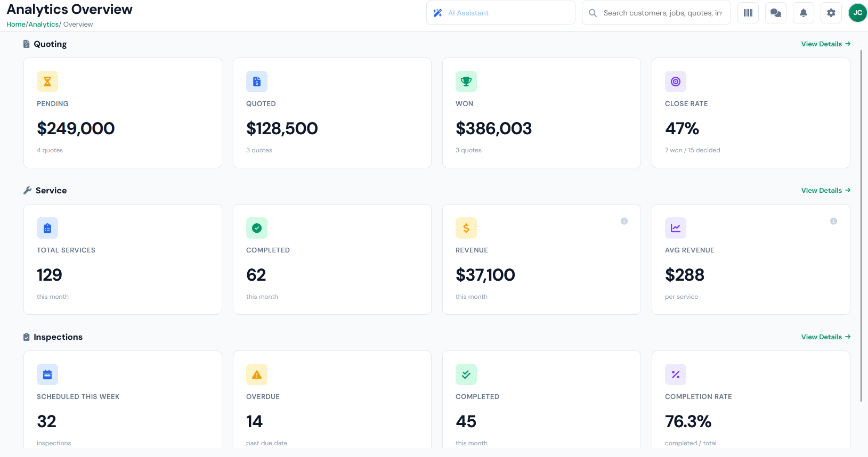Click the COMPLETION RATE card label
This screenshot has height=457, width=868.
click(699, 397)
